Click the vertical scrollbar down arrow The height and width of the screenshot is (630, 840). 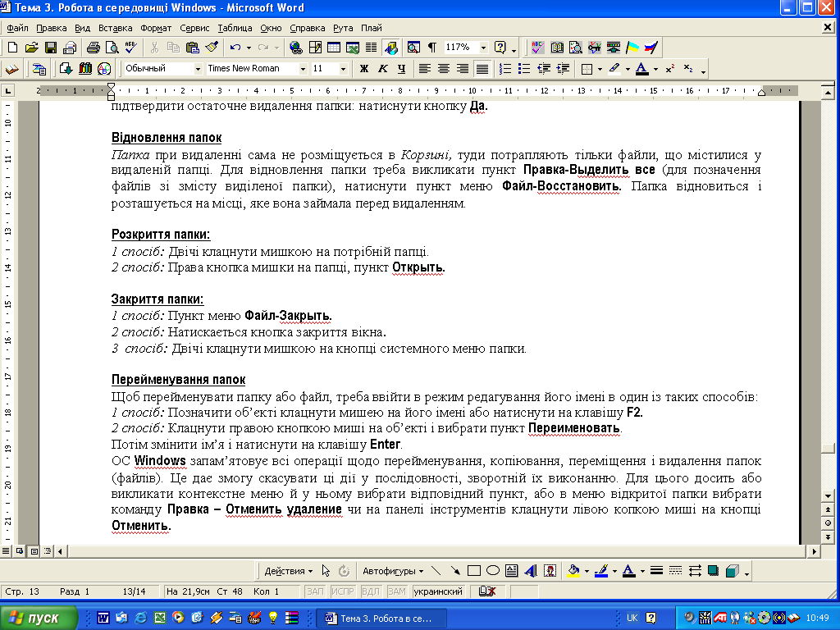click(x=829, y=496)
